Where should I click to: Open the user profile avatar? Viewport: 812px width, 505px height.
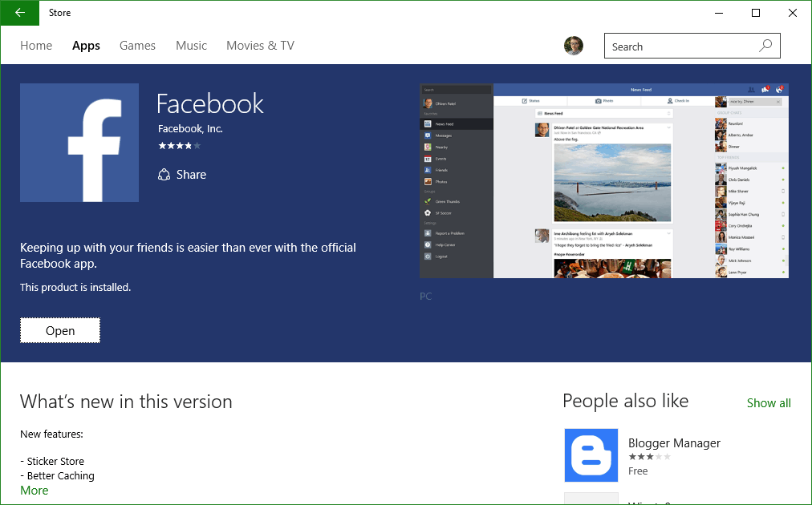click(x=574, y=46)
